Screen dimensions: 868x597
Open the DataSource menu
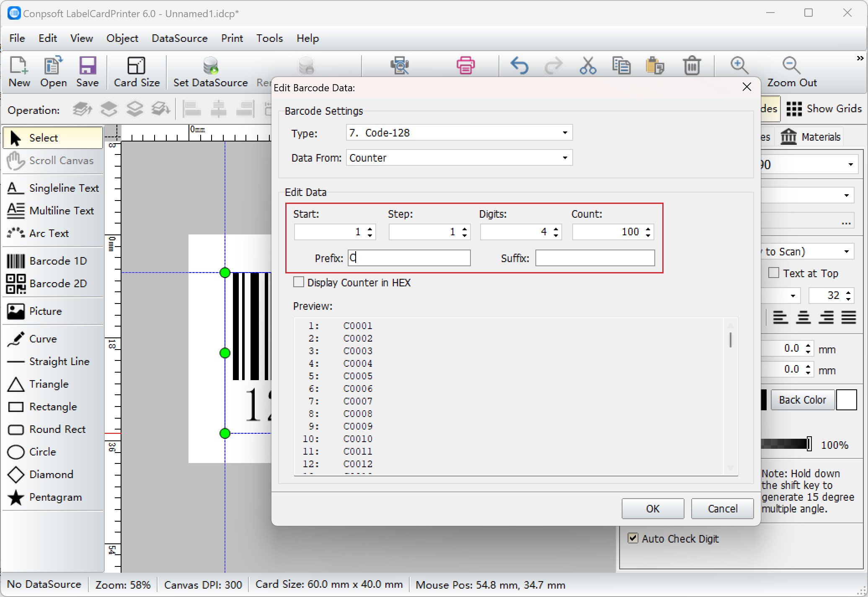tap(180, 38)
